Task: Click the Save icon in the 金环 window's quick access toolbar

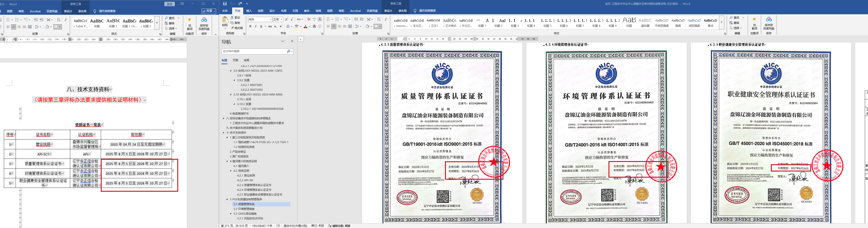Action: pyautogui.click(x=225, y=4)
